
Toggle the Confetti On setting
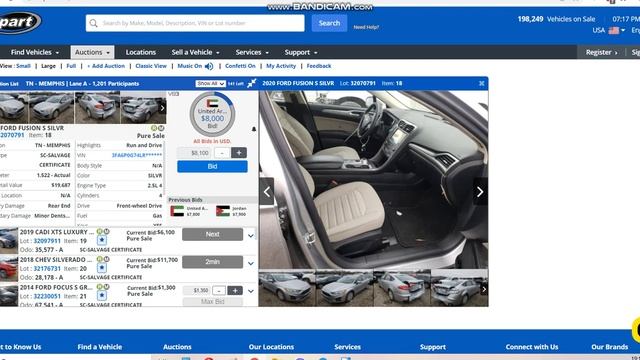click(240, 66)
